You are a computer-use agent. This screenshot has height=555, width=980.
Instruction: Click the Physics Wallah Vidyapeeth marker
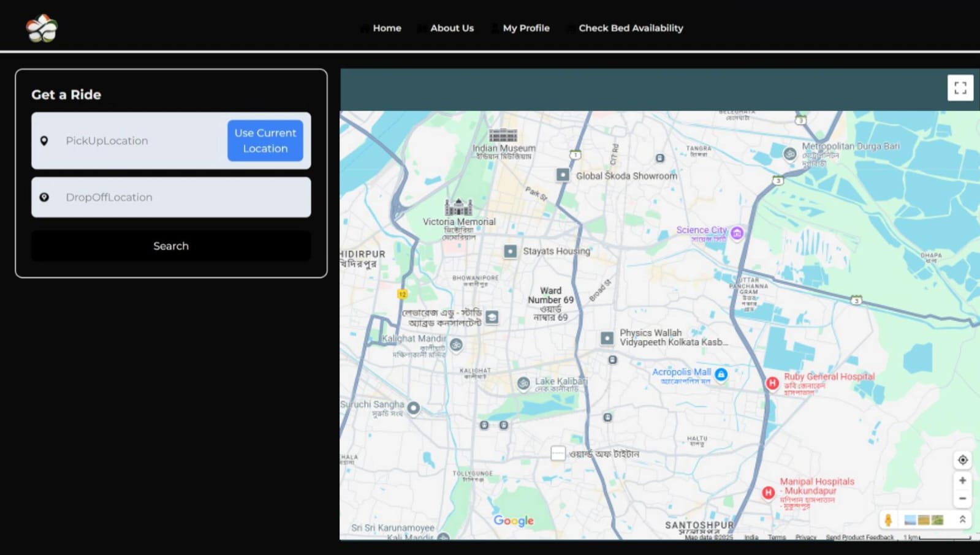607,338
